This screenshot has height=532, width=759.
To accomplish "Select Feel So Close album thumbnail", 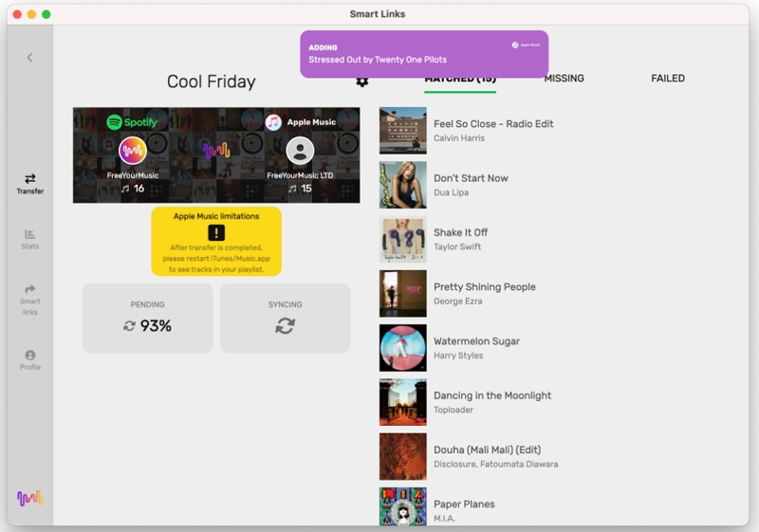I will point(402,131).
